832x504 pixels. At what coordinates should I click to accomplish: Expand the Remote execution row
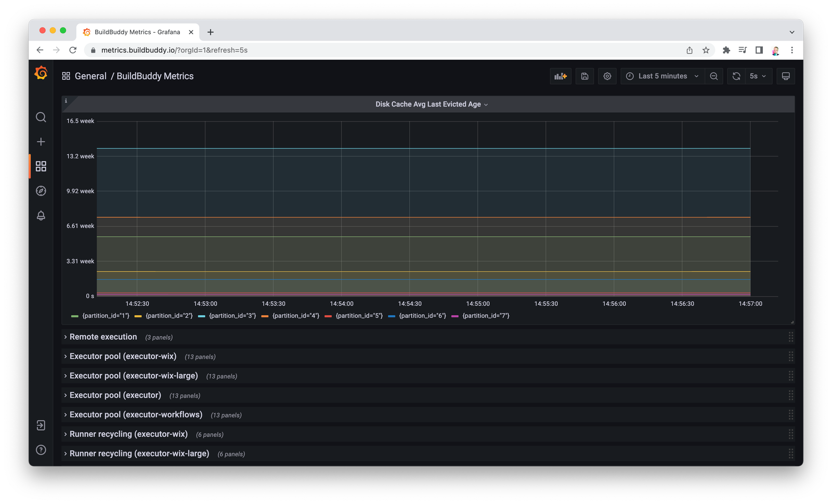(103, 337)
